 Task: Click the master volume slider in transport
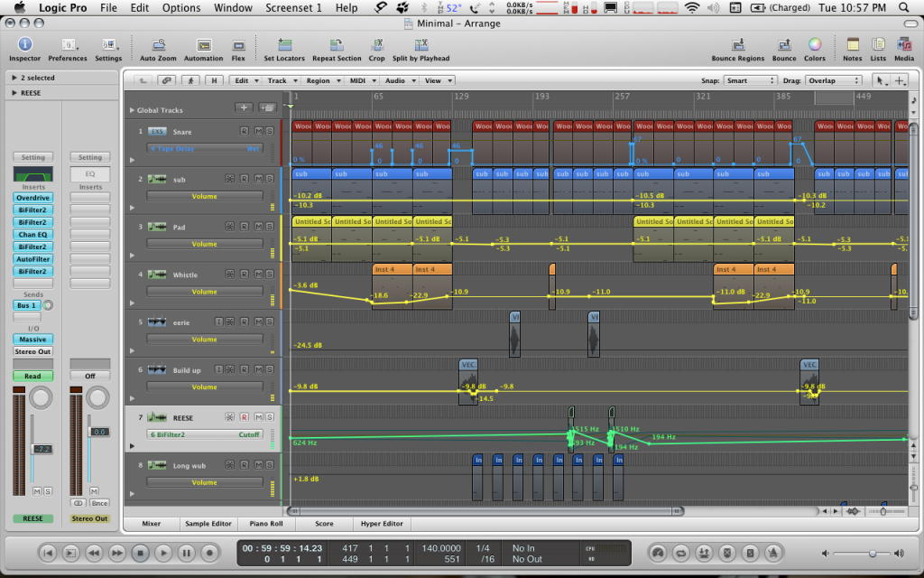coord(872,554)
